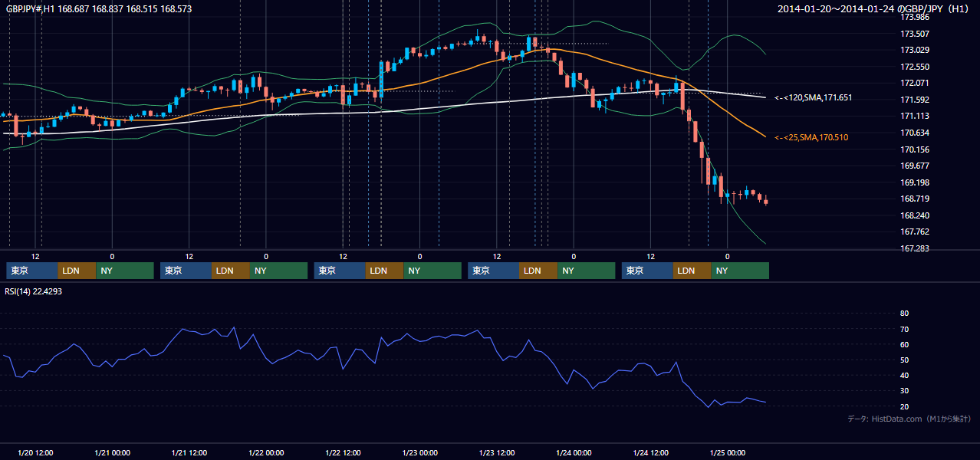The width and height of the screenshot is (980, 460).
Task: Click price axis label 168.719
Action: 915,199
